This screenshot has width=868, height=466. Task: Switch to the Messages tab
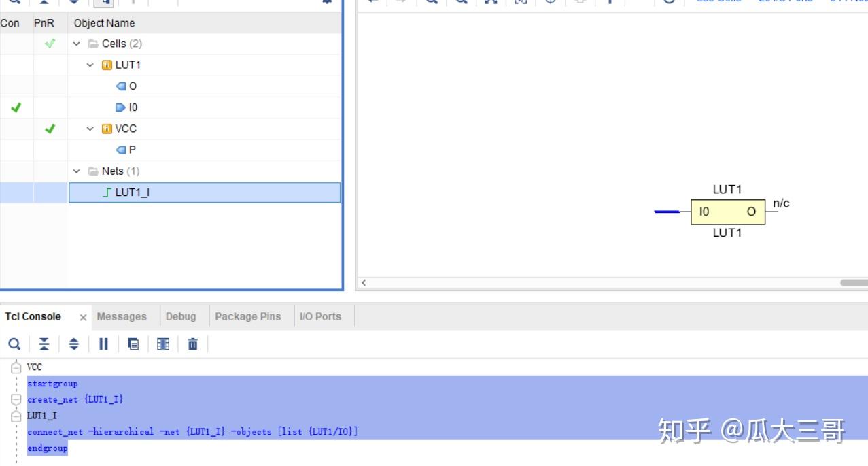click(122, 316)
